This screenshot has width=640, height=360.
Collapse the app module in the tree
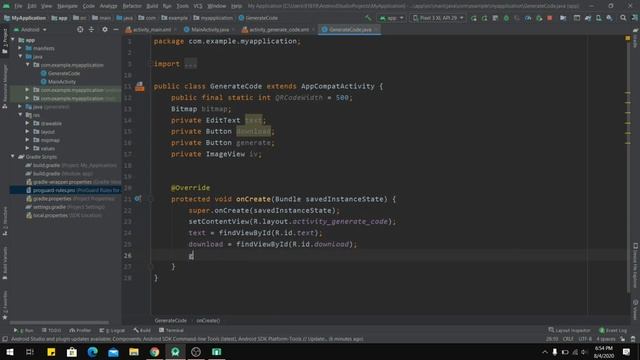(13, 40)
